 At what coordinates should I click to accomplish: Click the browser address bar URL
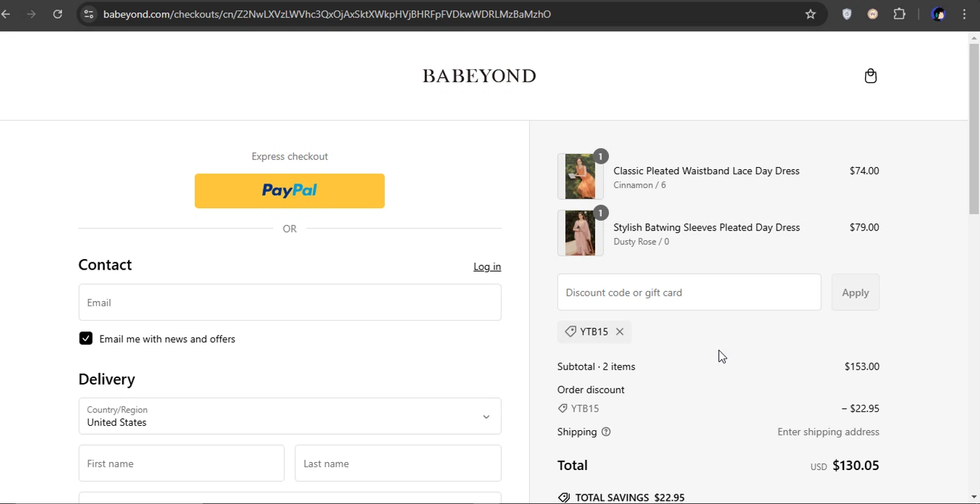[x=327, y=14]
